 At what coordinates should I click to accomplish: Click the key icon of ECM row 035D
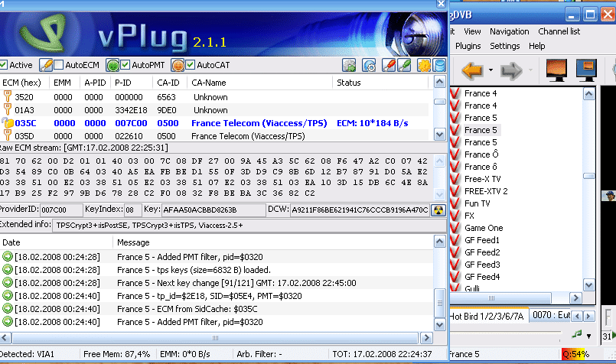tap(7, 135)
